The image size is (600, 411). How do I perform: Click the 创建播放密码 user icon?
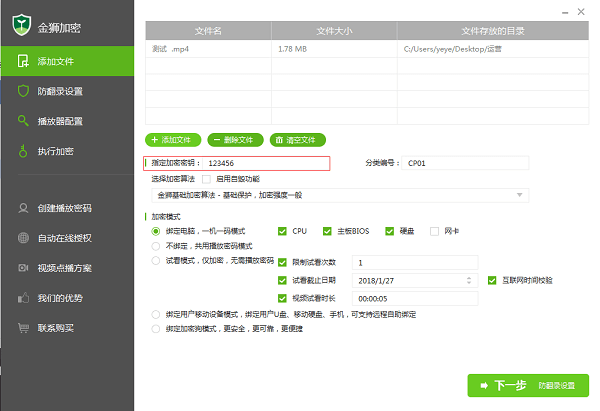pos(23,208)
